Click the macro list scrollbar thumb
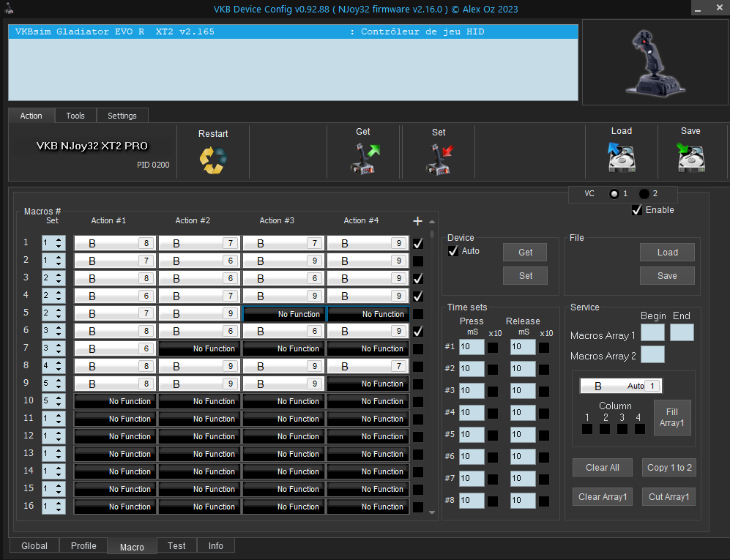 pyautogui.click(x=432, y=234)
